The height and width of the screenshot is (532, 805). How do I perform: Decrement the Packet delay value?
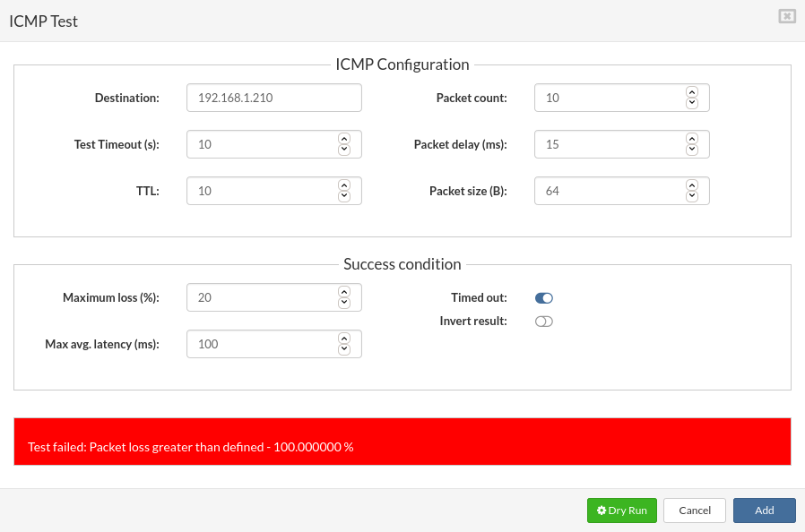[691, 149]
